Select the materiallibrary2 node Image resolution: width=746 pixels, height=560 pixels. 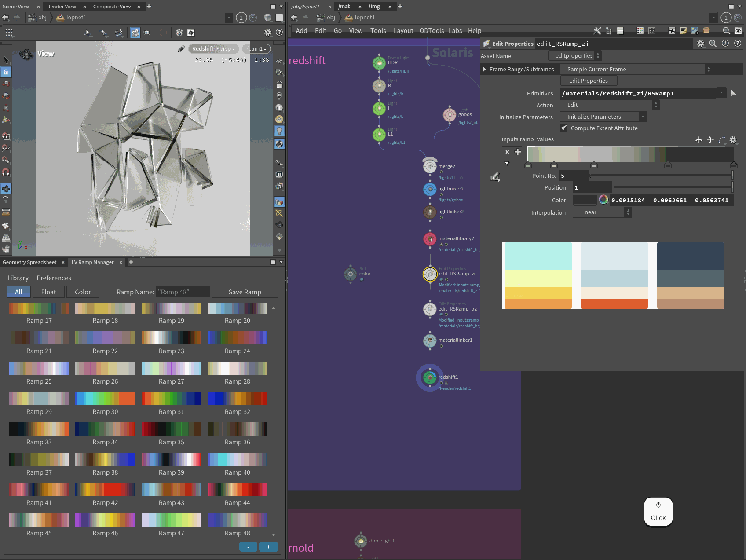[x=430, y=239]
